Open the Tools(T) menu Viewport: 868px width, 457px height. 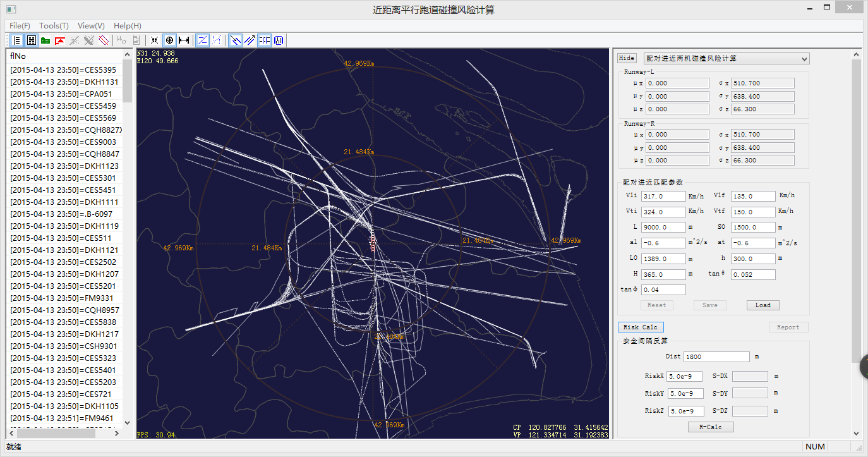pos(54,26)
